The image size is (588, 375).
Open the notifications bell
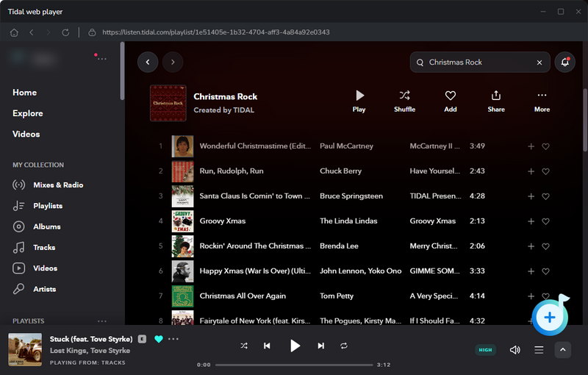[x=564, y=63]
